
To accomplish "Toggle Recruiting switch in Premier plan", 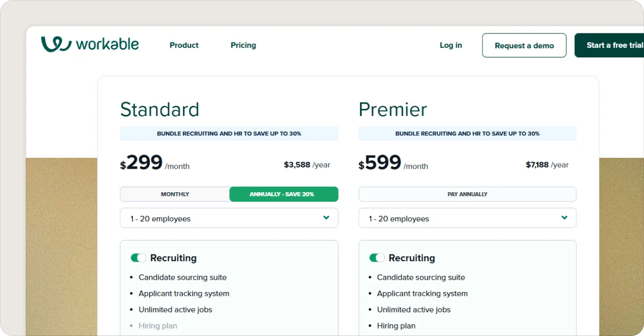I will click(x=377, y=258).
